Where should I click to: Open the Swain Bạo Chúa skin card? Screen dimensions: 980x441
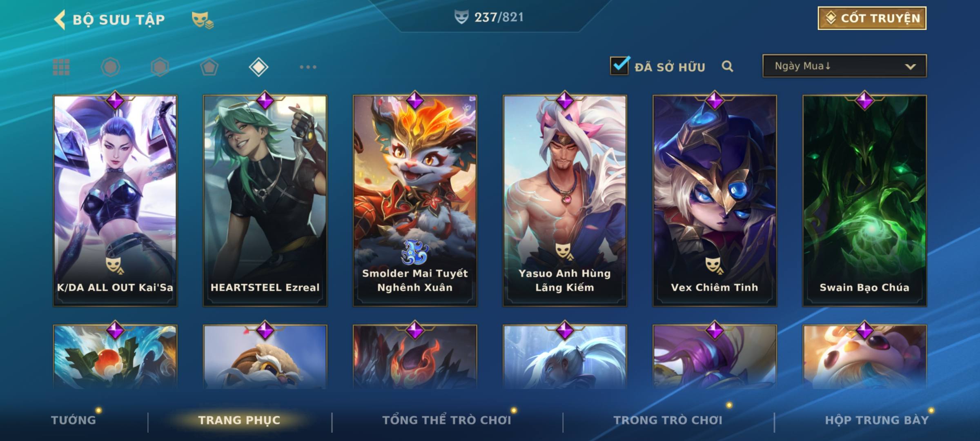pyautogui.click(x=864, y=201)
